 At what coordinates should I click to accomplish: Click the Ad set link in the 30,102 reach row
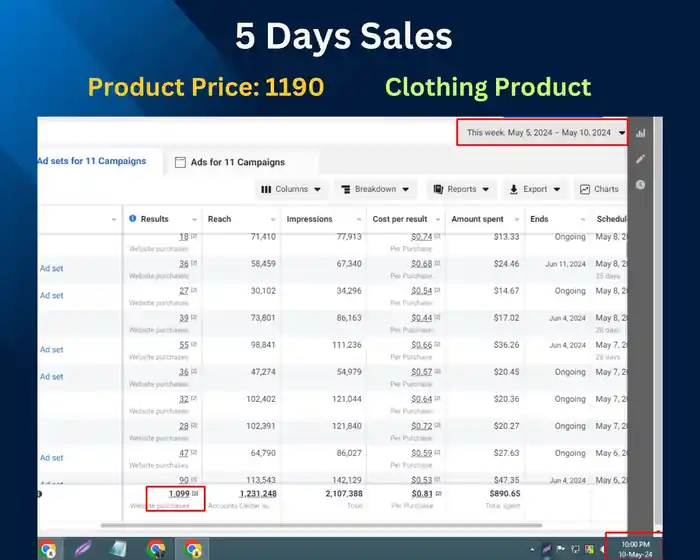pyautogui.click(x=51, y=296)
